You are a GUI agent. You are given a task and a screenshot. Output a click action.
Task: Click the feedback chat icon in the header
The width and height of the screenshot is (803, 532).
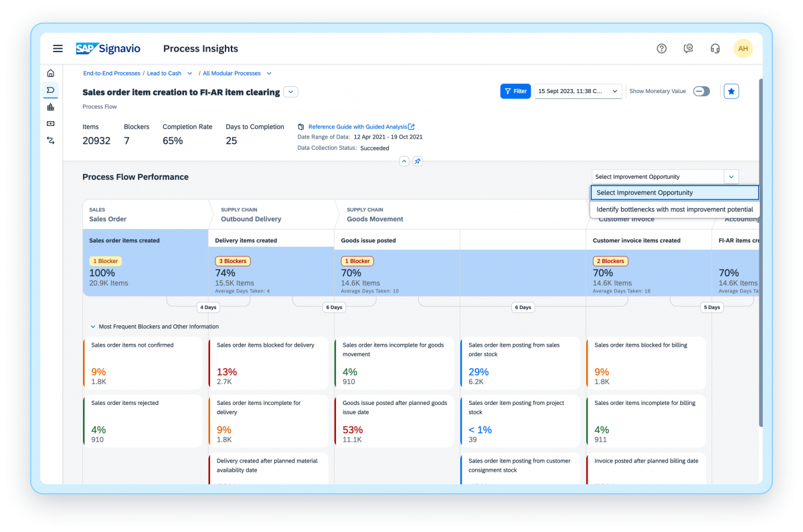point(688,48)
